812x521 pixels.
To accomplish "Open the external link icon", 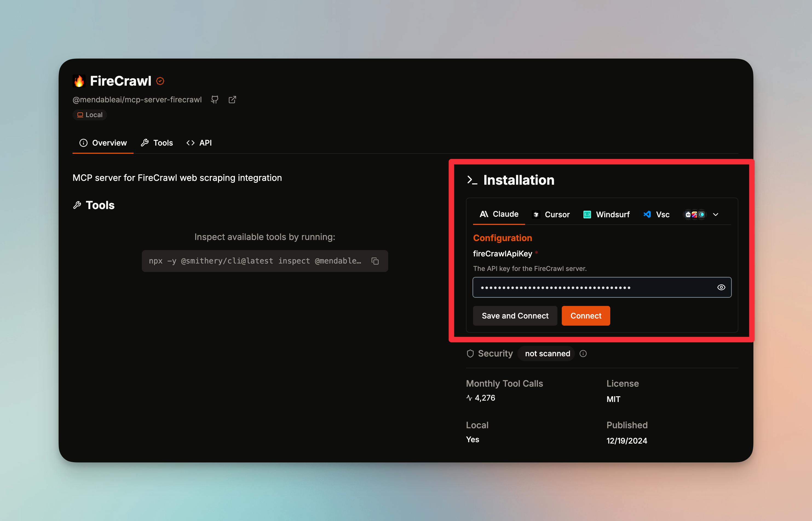I will [x=232, y=100].
